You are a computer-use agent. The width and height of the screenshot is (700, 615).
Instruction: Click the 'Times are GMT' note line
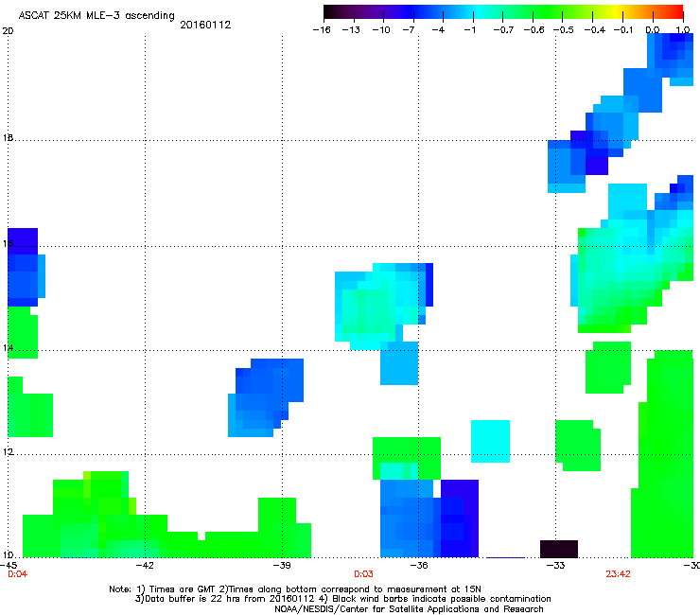click(295, 589)
